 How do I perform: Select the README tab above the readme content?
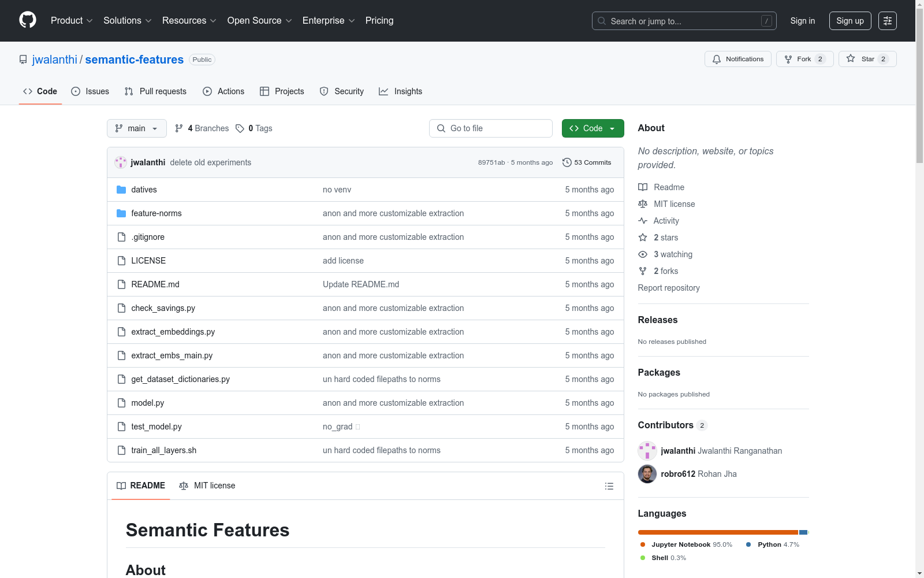pyautogui.click(x=141, y=486)
